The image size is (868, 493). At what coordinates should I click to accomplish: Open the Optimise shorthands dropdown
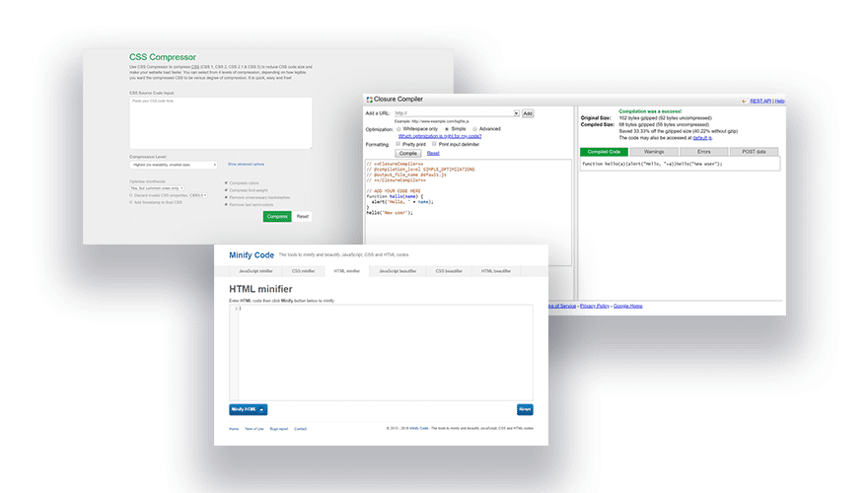[157, 188]
